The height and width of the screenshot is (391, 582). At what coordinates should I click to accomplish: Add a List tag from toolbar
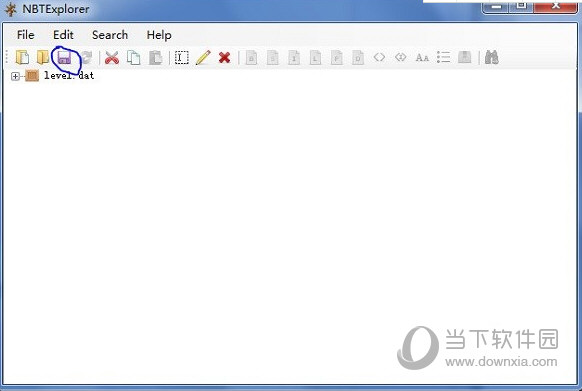(x=443, y=58)
